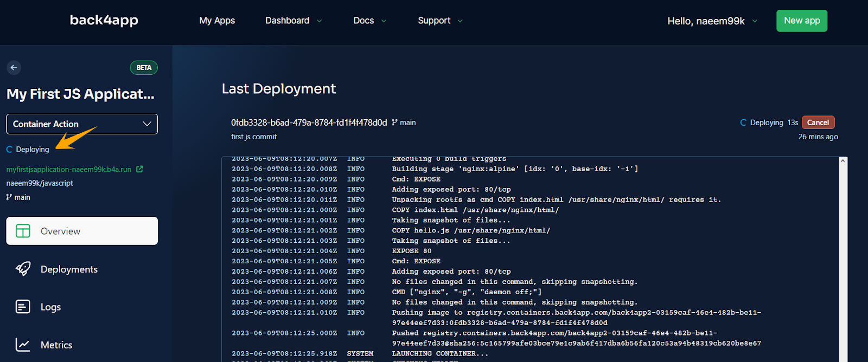Click the 'LAUNCHING CONTAINER...' log line
868x362 pixels.
[440, 354]
